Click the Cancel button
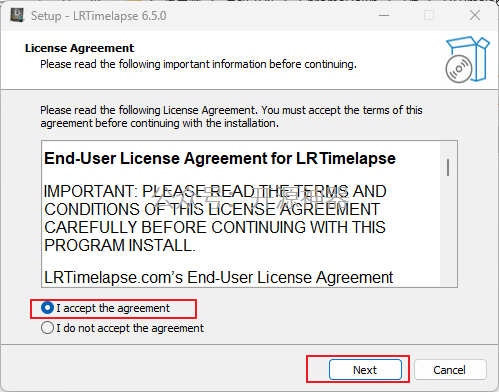The width and height of the screenshot is (499, 392). point(450,370)
